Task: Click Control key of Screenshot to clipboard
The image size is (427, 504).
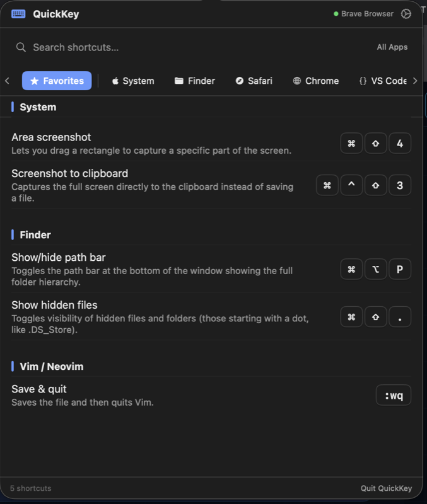Action: 351,185
